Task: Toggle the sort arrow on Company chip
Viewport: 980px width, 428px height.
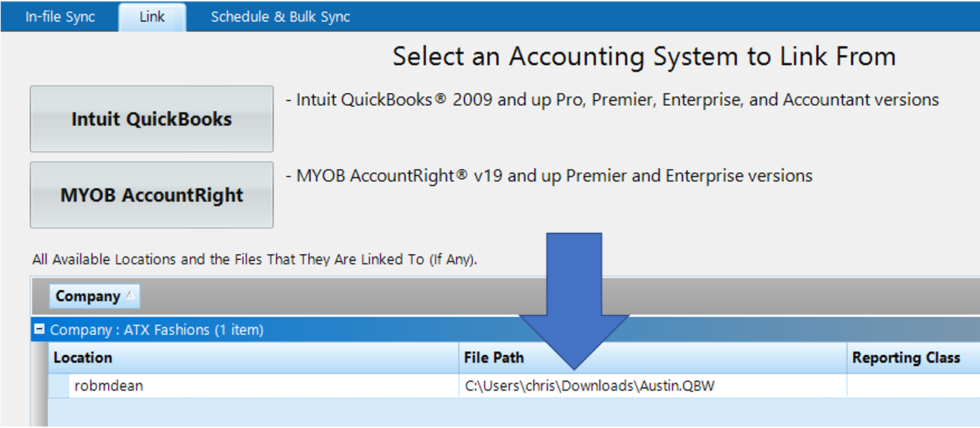Action: point(130,295)
